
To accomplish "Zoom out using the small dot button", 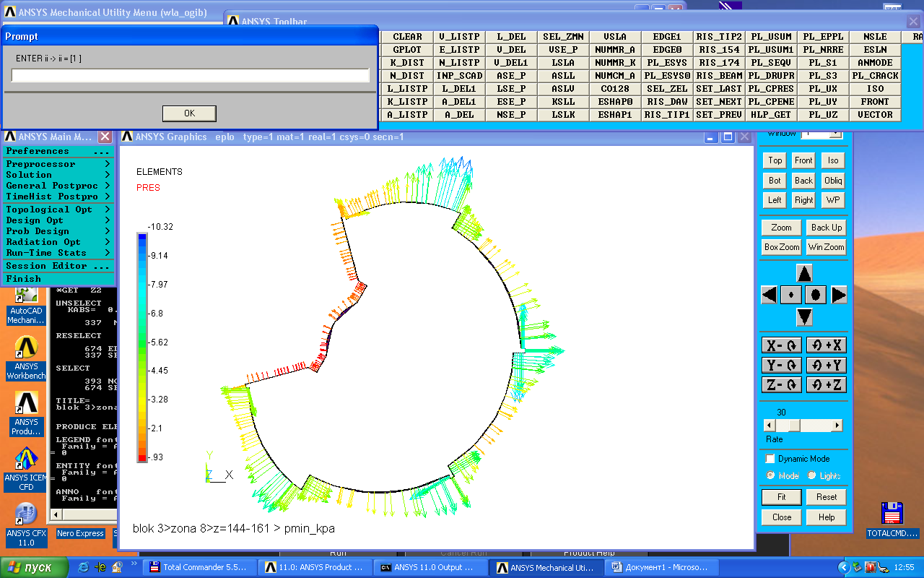I will (792, 295).
